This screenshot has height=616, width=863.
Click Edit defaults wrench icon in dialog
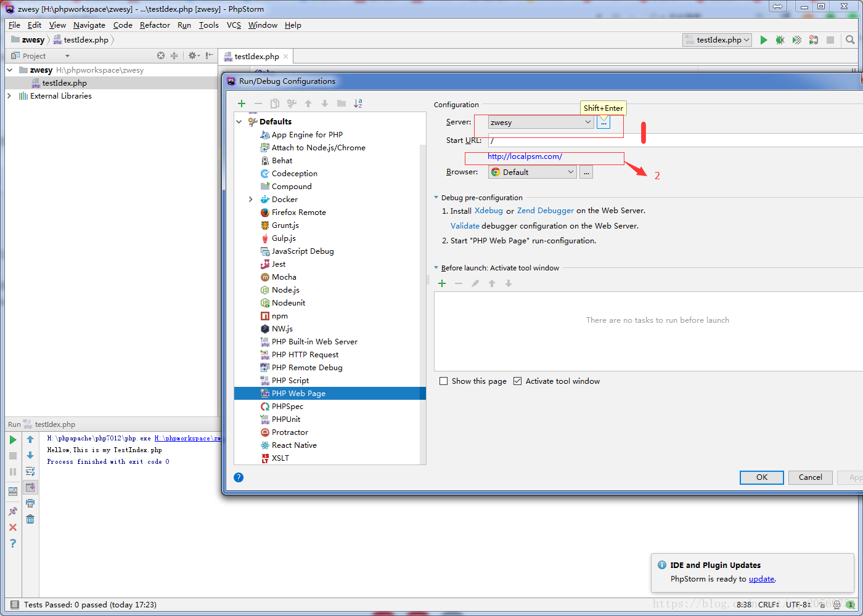click(x=292, y=103)
